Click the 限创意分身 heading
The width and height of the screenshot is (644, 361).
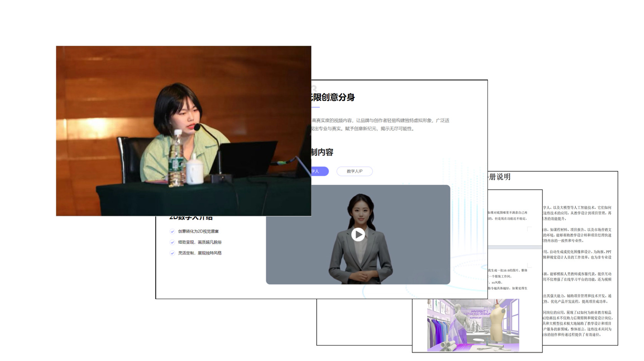click(x=333, y=97)
